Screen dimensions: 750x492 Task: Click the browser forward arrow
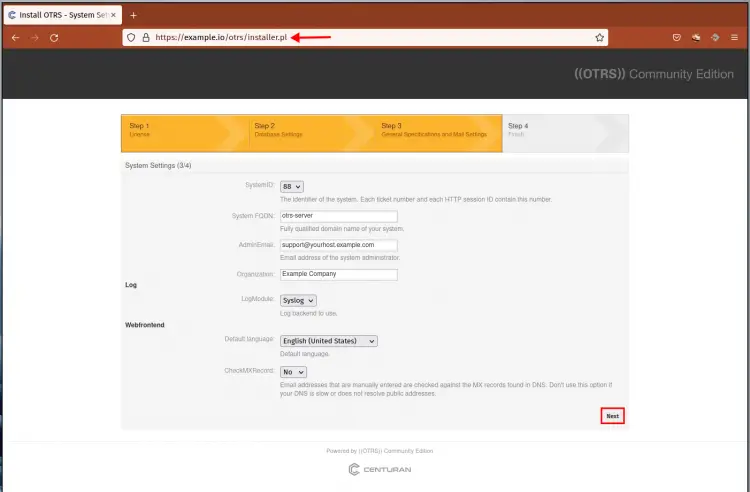34,37
